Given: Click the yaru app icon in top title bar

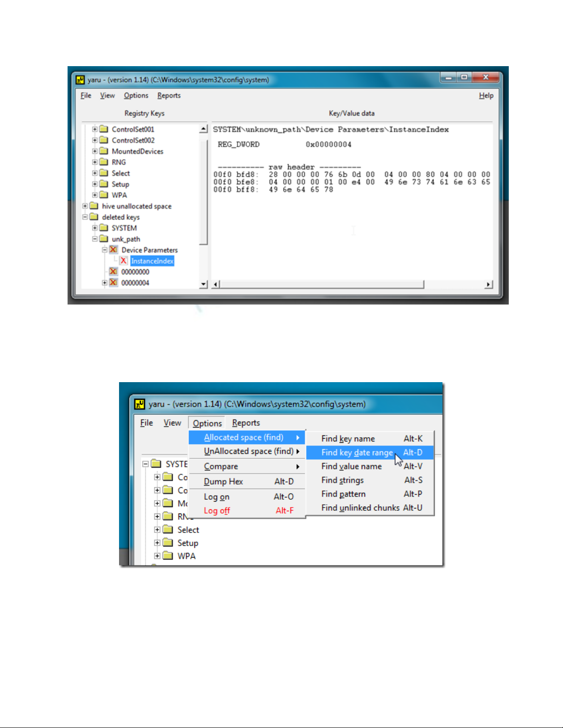Looking at the screenshot, I should click(x=80, y=80).
